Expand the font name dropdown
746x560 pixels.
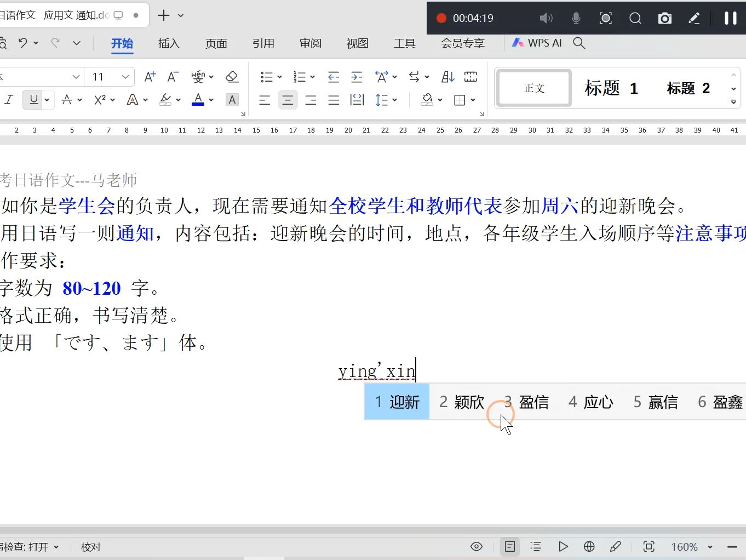point(76,77)
